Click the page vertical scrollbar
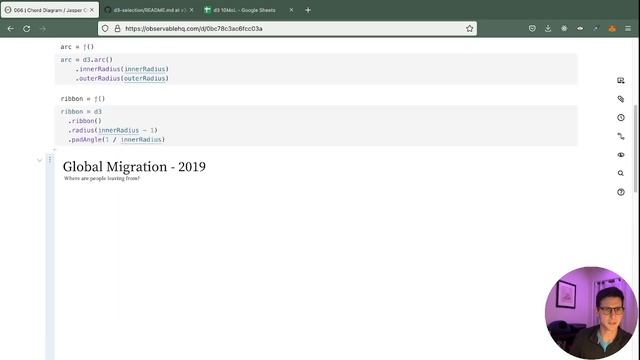 (x=636, y=148)
